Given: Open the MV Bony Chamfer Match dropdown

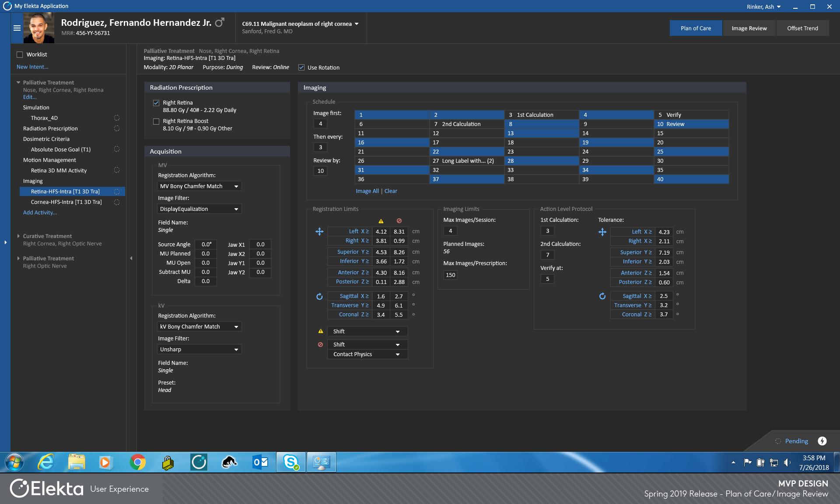Looking at the screenshot, I should tap(199, 186).
